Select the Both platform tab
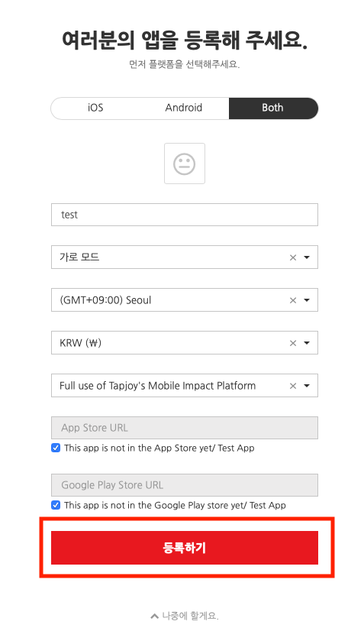The height and width of the screenshot is (628, 364). coord(273,108)
